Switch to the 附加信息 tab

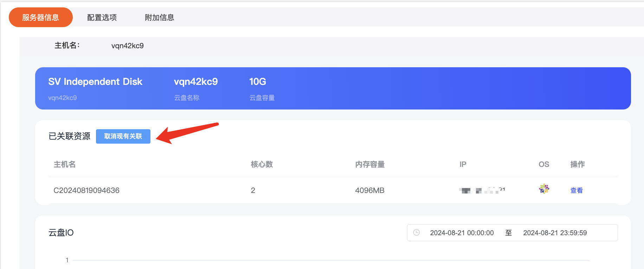[160, 17]
